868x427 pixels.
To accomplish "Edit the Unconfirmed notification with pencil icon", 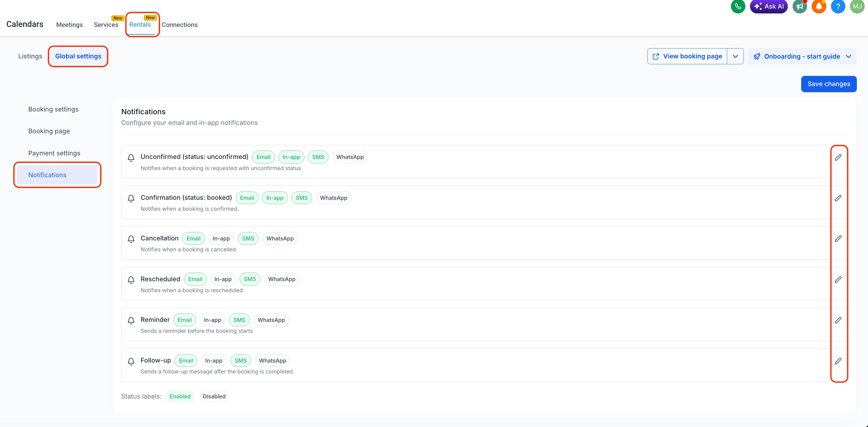I will click(838, 157).
